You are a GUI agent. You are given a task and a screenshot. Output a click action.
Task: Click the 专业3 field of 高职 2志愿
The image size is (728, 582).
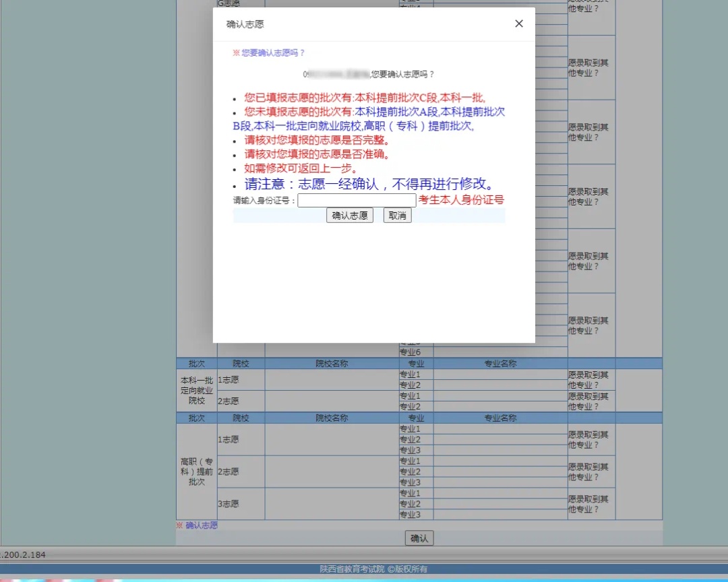[x=499, y=482]
